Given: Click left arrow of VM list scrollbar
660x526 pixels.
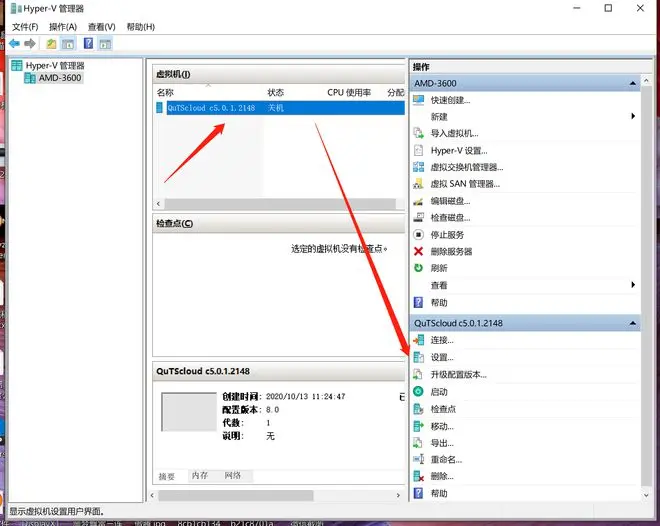Looking at the screenshot, I should pos(158,204).
